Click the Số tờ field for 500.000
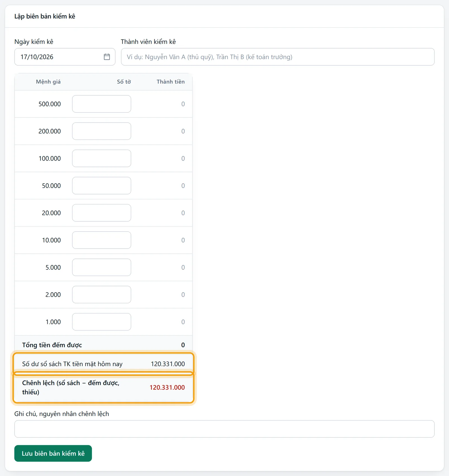Viewport: 449px width, 476px height. (102, 104)
